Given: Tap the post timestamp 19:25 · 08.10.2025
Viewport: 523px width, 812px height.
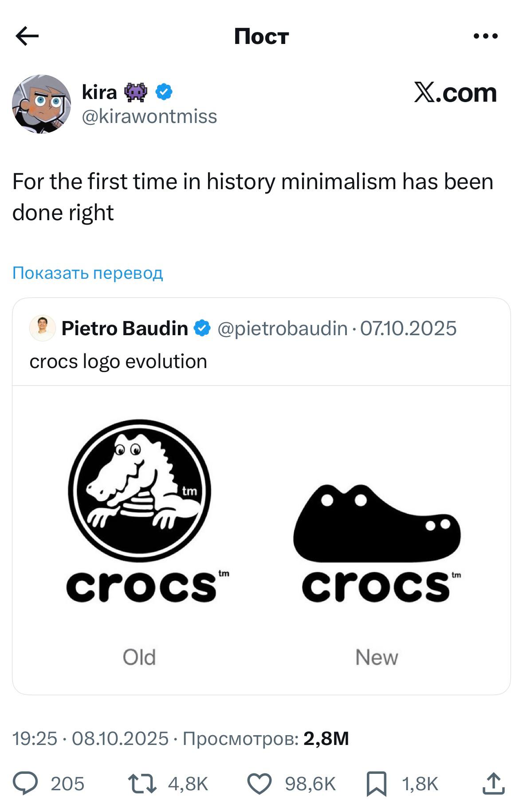Looking at the screenshot, I should pos(90,738).
